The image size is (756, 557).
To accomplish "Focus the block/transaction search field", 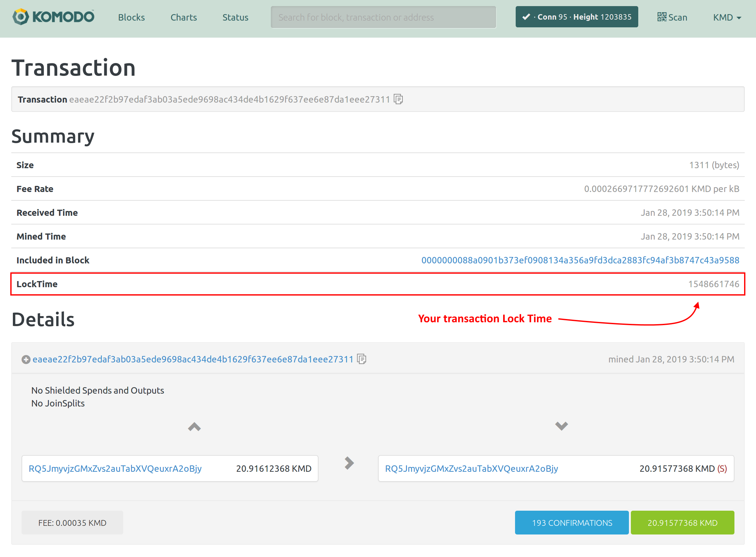I will click(x=383, y=17).
